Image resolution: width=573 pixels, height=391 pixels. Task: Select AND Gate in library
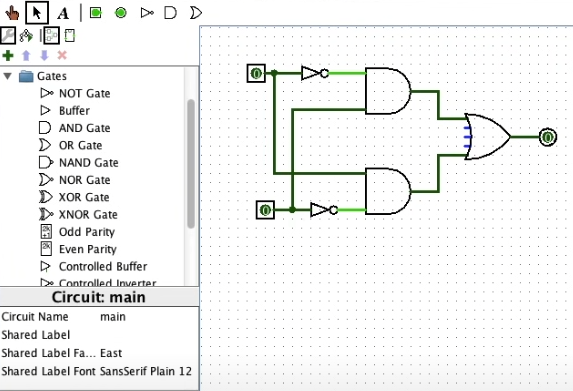tap(75, 128)
